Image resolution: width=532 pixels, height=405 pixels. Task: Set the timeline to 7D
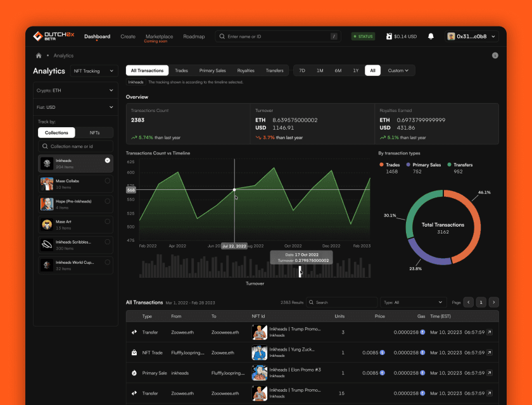pos(302,70)
